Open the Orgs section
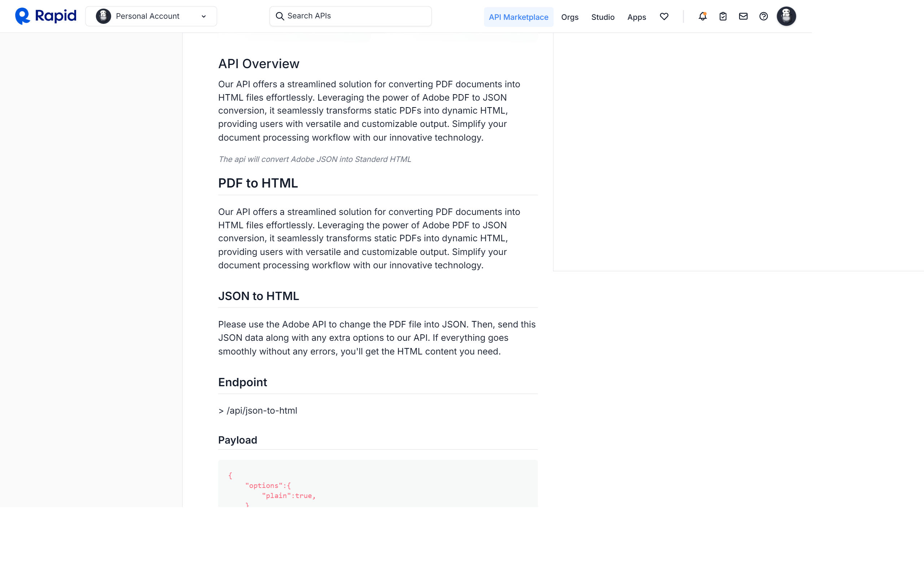Image resolution: width=924 pixels, height=577 pixels. [x=569, y=17]
